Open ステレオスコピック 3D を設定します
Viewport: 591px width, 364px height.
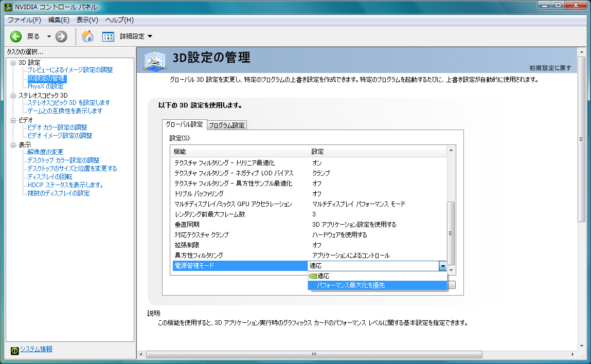pyautogui.click(x=68, y=103)
